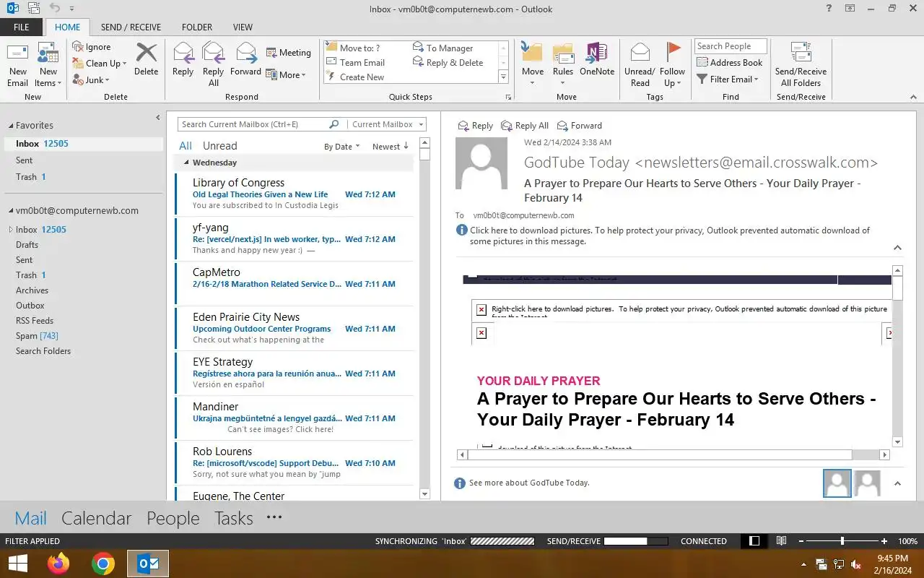Open the Library of Congress email

(295, 194)
